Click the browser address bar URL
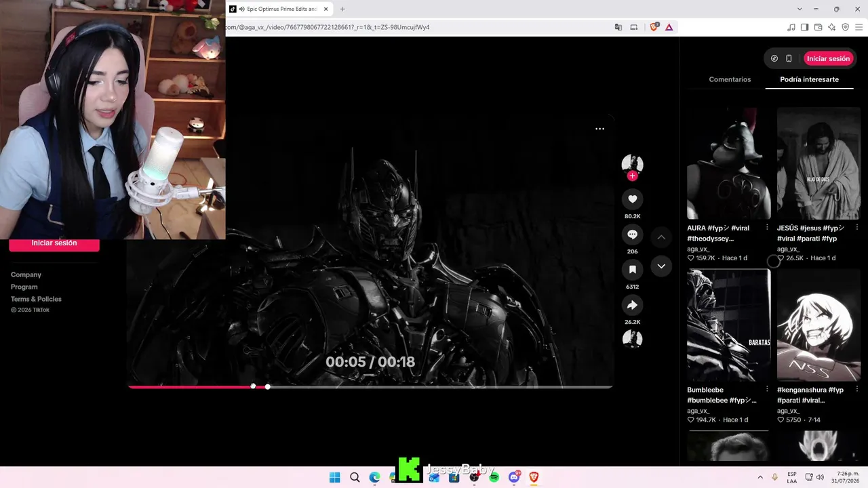This screenshot has height=488, width=868. click(328, 27)
